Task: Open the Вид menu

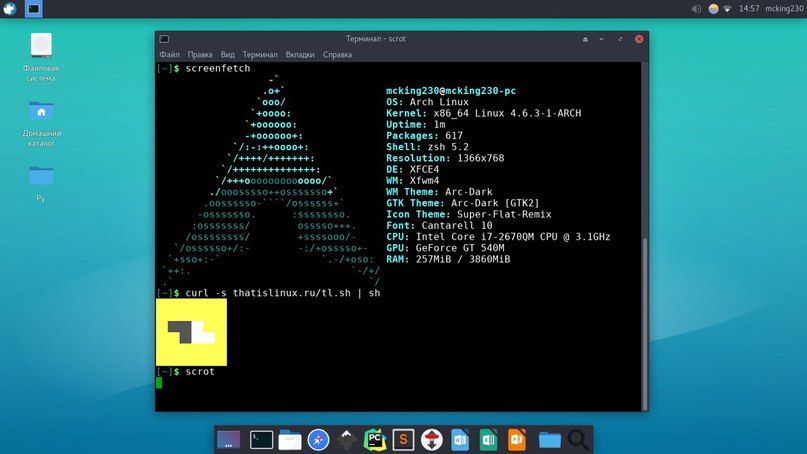Action: click(x=227, y=55)
